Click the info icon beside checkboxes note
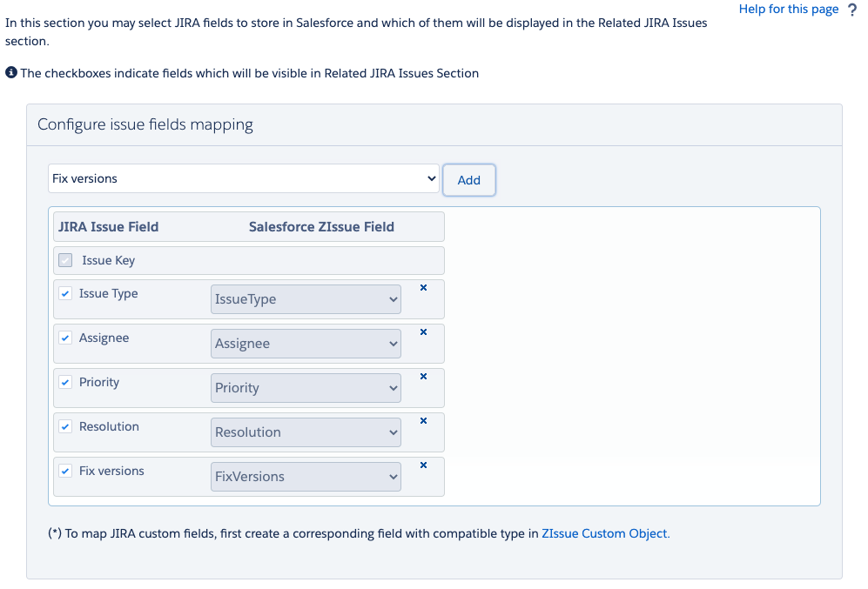 point(11,72)
